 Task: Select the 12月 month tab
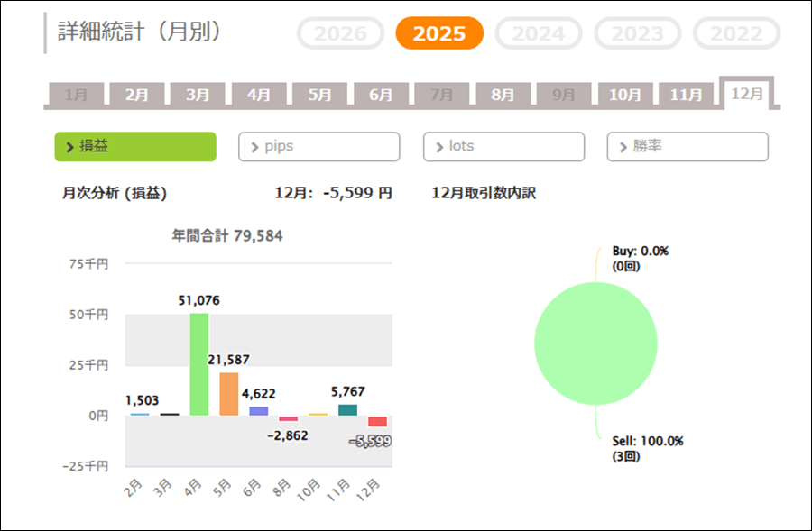[x=747, y=93]
